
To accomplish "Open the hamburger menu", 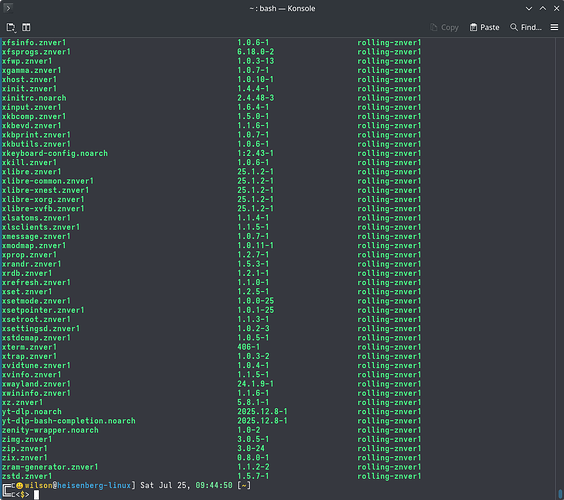I will 554,27.
